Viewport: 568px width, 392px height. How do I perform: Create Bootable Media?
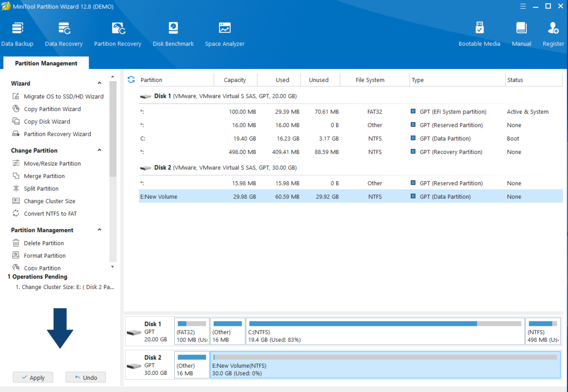click(479, 34)
